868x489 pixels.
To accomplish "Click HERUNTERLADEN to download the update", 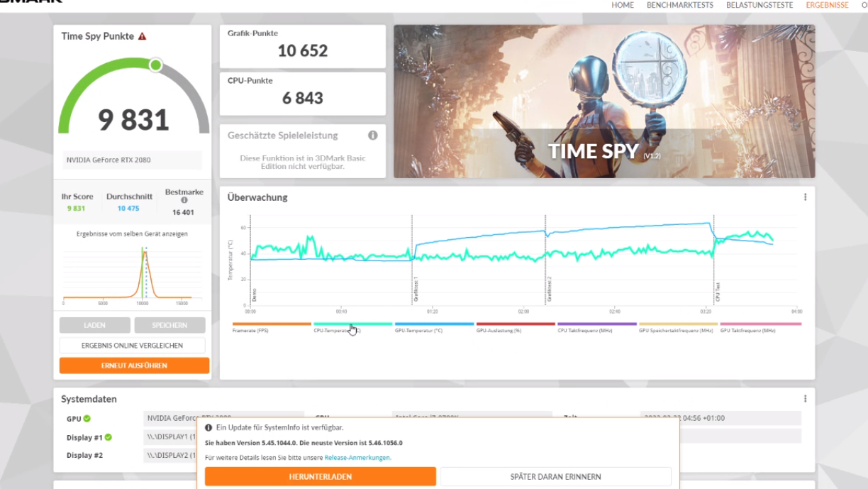I will (321, 476).
